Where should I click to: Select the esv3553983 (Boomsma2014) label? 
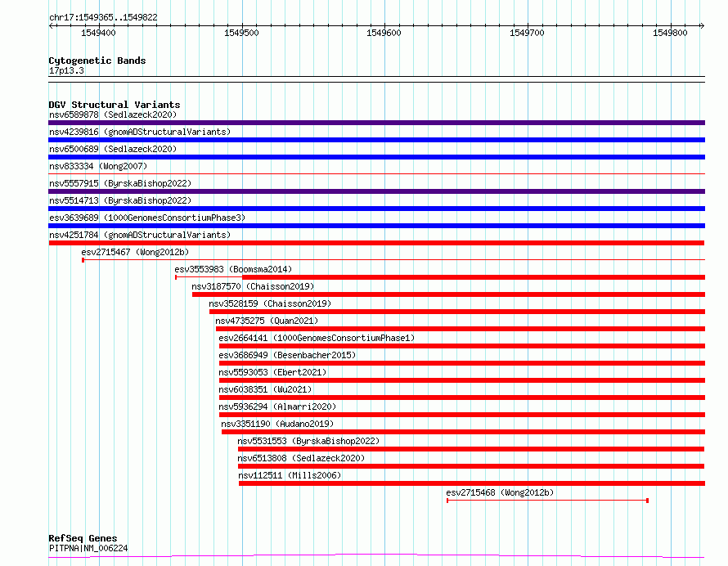click(x=233, y=269)
